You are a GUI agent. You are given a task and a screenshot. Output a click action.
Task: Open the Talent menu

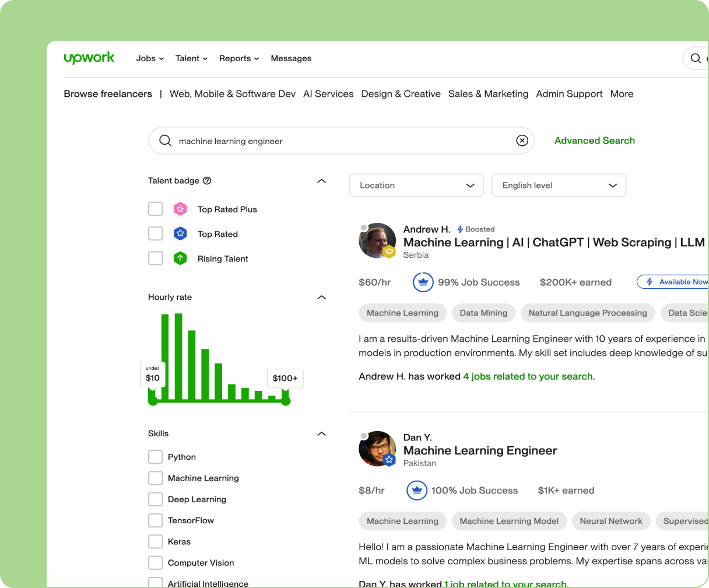point(191,58)
